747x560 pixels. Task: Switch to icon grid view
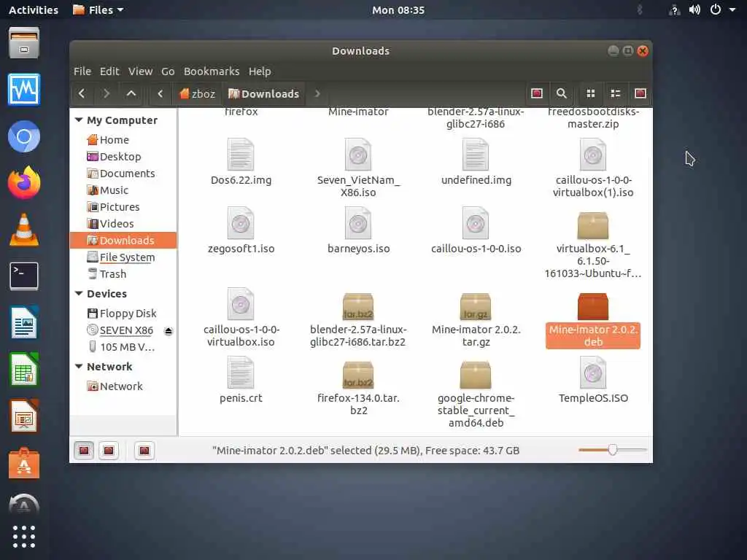click(x=591, y=93)
